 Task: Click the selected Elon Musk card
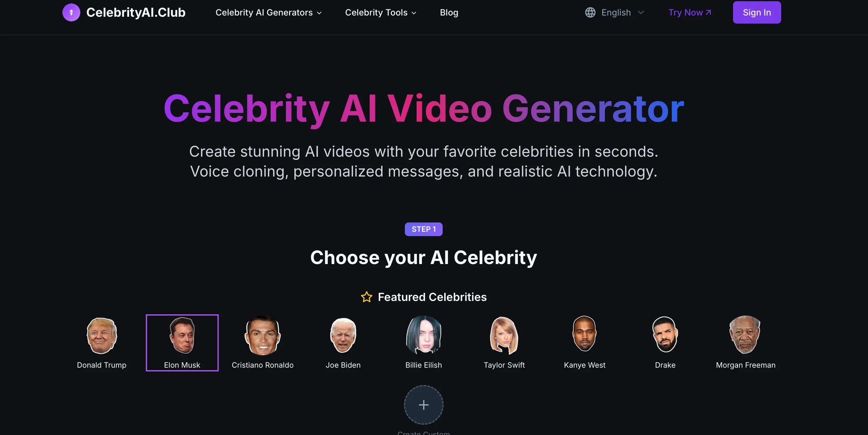coord(182,343)
